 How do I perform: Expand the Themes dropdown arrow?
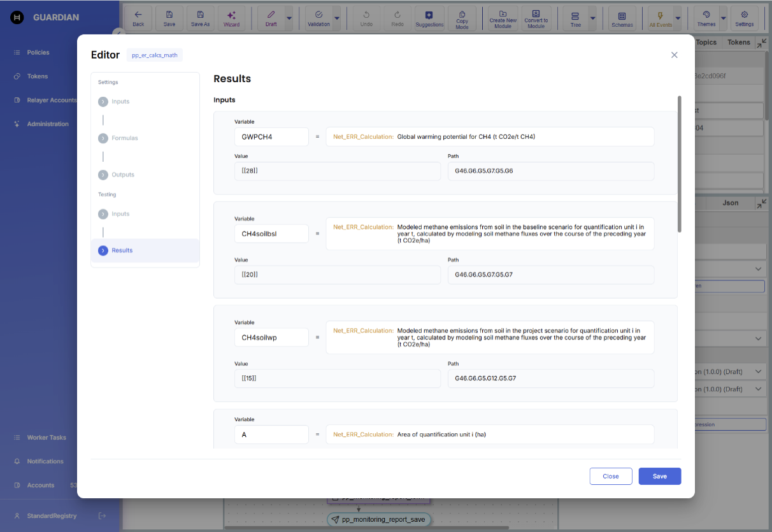723,18
